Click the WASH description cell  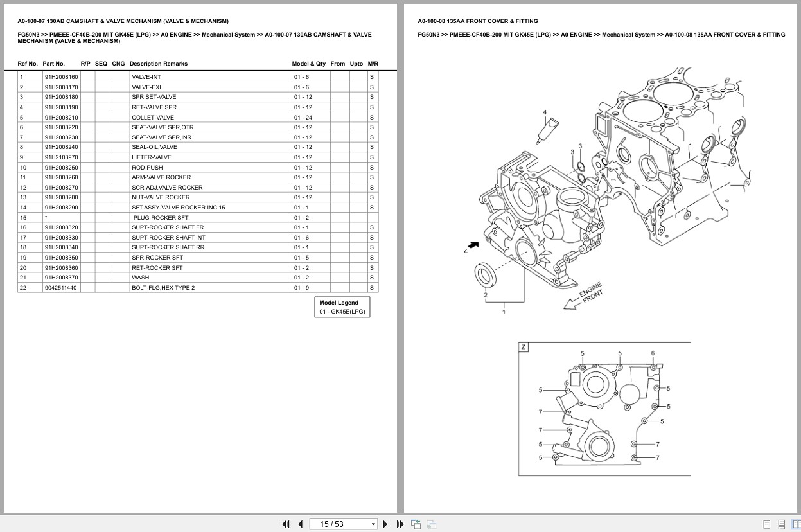(211, 278)
